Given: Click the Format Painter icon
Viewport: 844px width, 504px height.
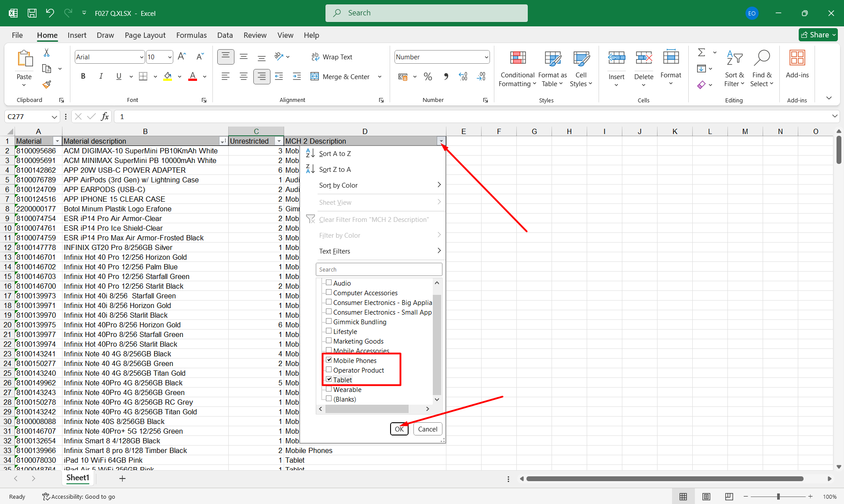Looking at the screenshot, I should click(x=47, y=84).
